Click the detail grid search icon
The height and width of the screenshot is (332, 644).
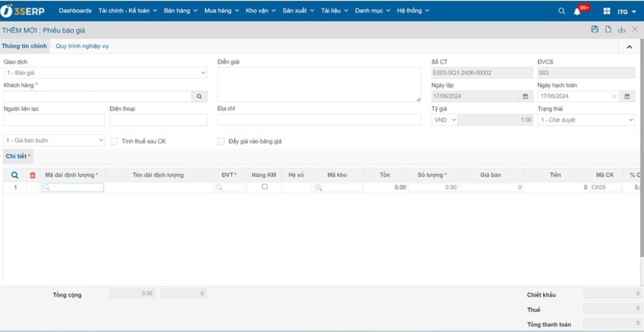point(15,175)
